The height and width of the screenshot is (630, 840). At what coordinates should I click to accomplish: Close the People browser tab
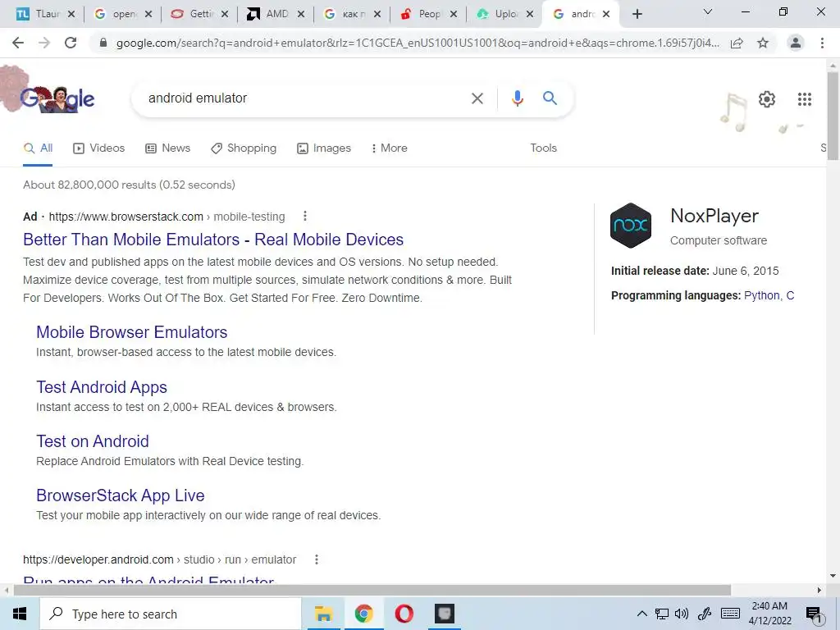point(454,14)
